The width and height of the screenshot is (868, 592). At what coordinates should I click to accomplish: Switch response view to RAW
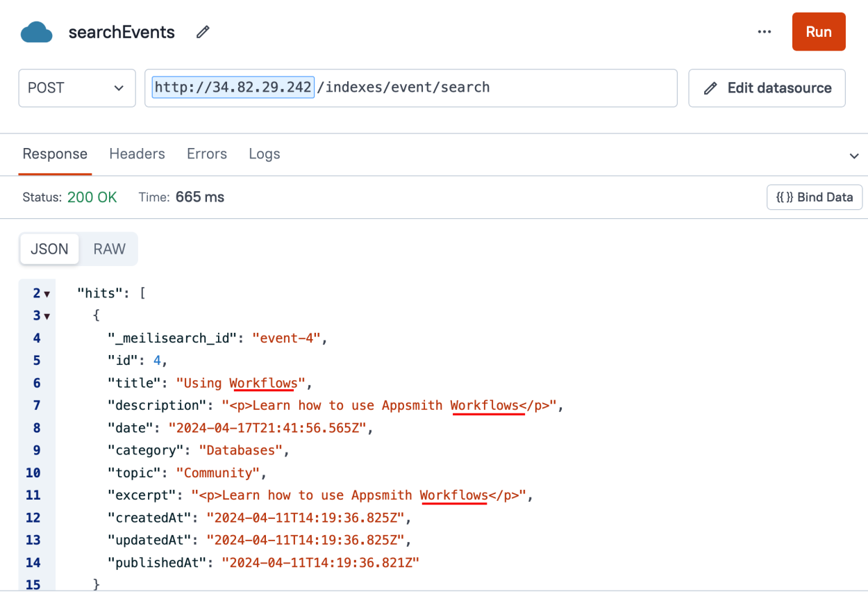(x=108, y=249)
